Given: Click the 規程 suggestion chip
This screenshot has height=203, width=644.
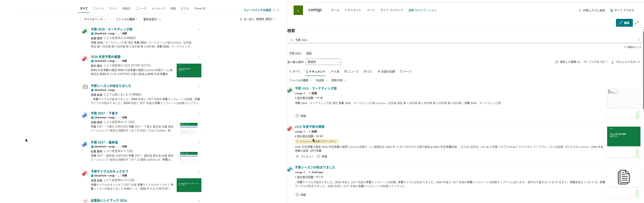Looking at the screenshot, I should pyautogui.click(x=309, y=54).
